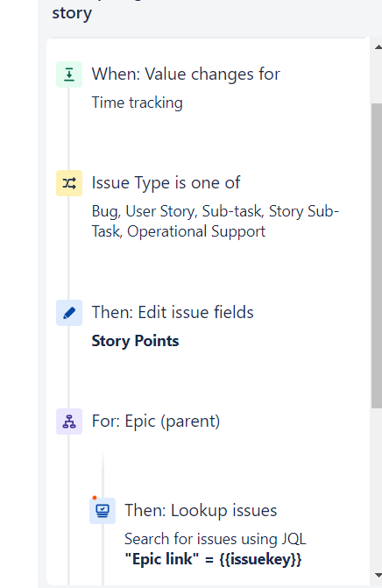
Task: Open the 'Then: Lookup issues' action
Action: [x=201, y=510]
